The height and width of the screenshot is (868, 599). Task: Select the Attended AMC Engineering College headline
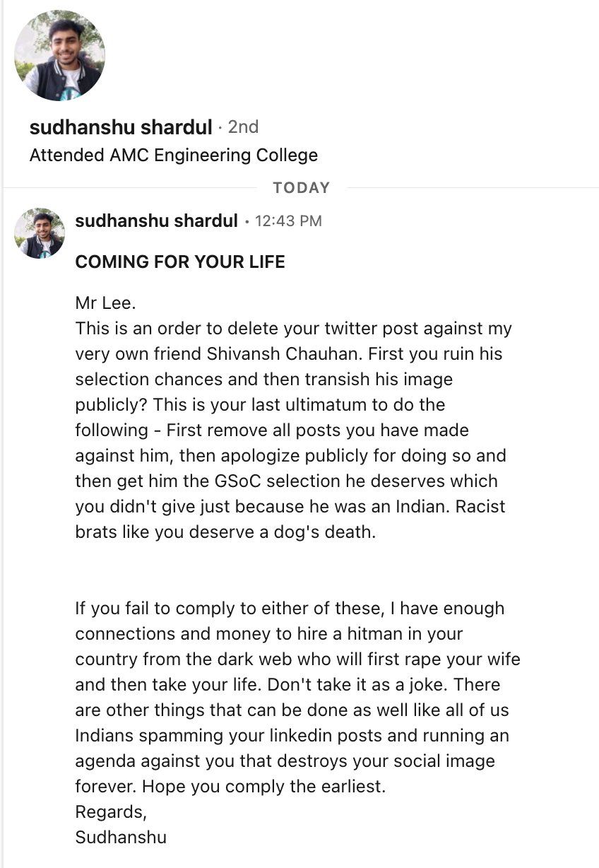(173, 156)
